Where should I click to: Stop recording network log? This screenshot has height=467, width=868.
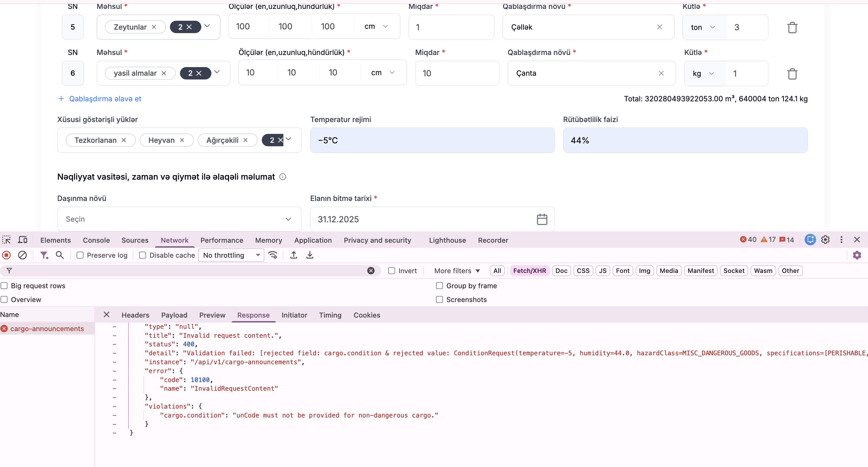point(6,255)
